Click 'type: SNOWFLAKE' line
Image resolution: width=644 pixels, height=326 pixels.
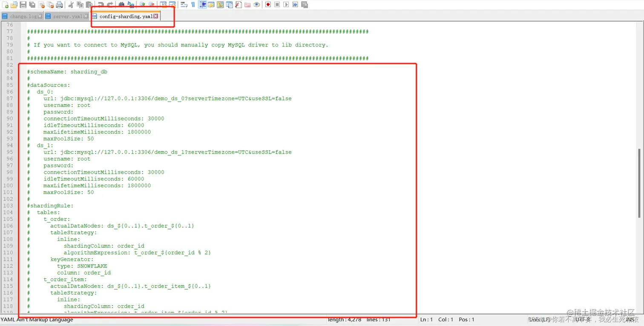click(x=67, y=266)
